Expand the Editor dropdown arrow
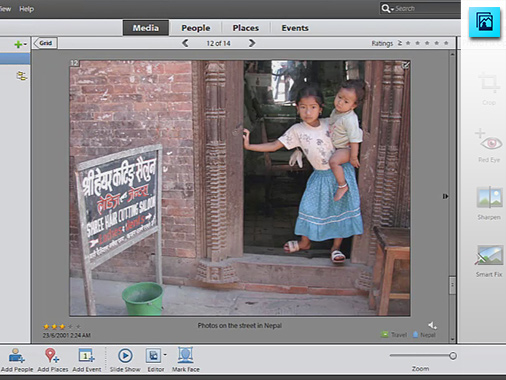This screenshot has width=506, height=380. [x=165, y=355]
